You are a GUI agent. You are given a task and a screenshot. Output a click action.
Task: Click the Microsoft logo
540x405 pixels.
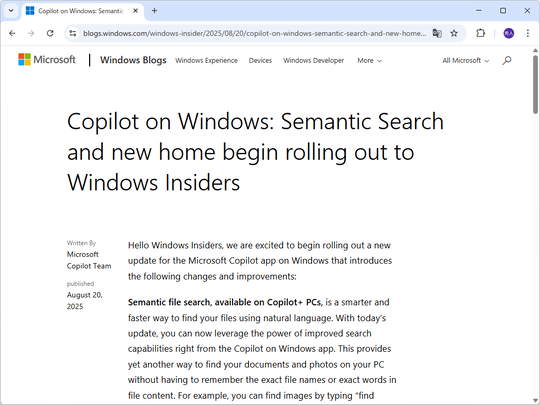point(47,60)
